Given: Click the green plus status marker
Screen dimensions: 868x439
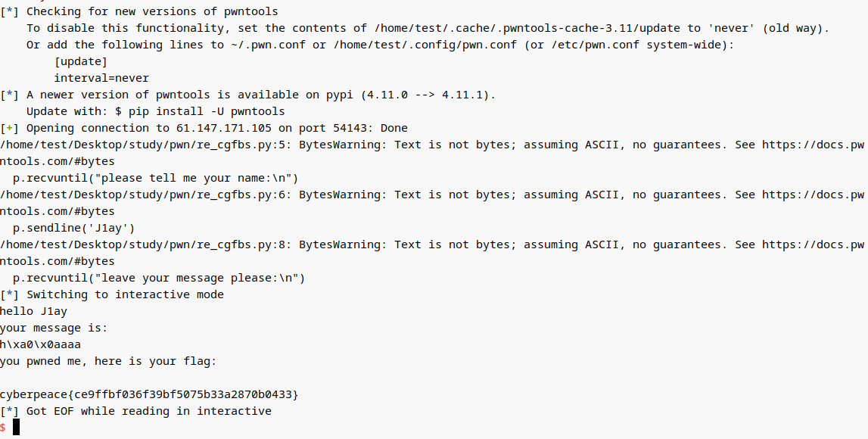Looking at the screenshot, I should [9, 128].
